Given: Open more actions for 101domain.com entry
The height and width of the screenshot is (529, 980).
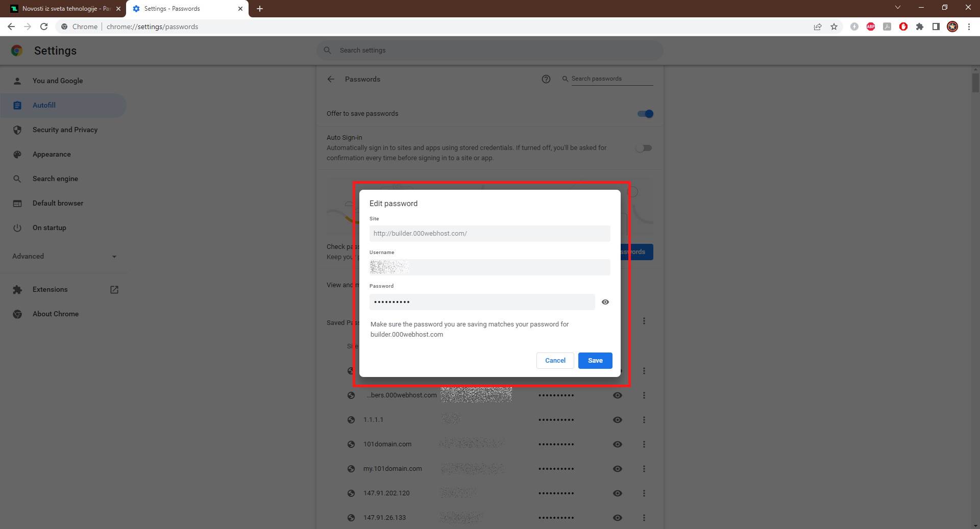Looking at the screenshot, I should click(644, 444).
